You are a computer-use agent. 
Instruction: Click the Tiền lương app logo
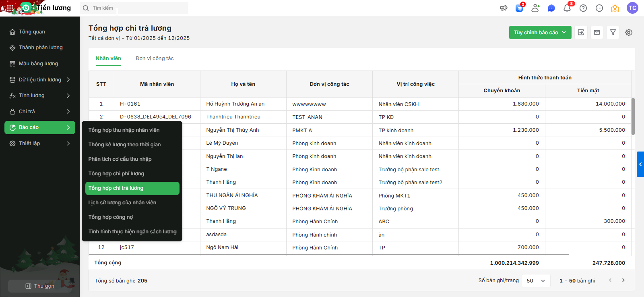[26, 8]
